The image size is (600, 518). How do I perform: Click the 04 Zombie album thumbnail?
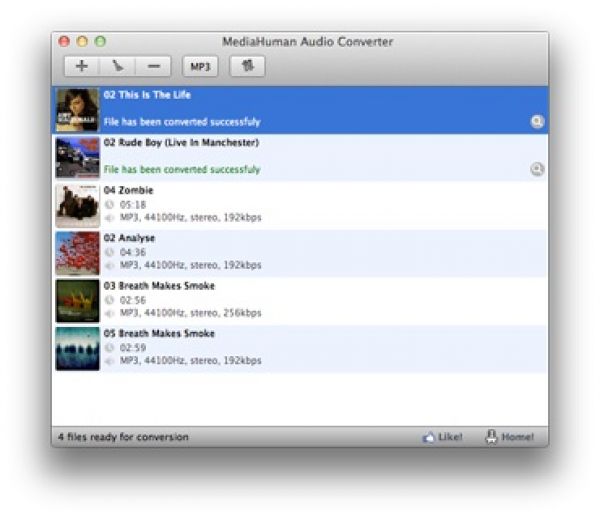pyautogui.click(x=77, y=205)
